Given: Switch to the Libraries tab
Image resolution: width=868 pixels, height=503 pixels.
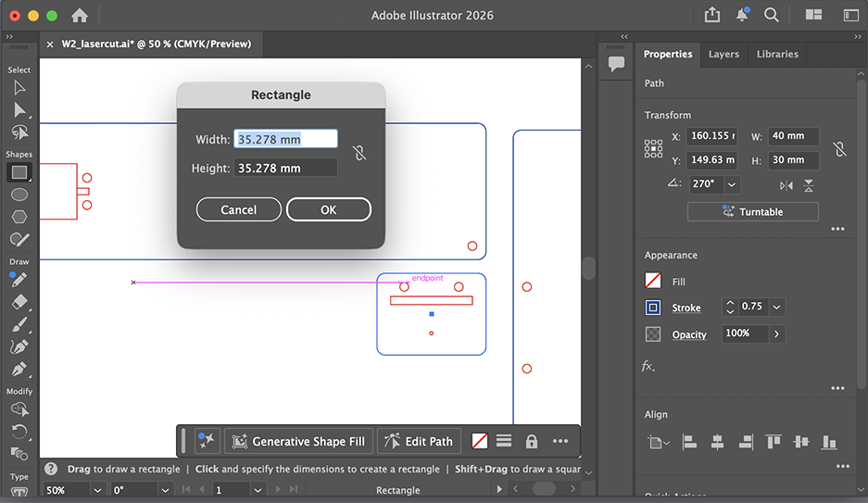Looking at the screenshot, I should click(777, 54).
